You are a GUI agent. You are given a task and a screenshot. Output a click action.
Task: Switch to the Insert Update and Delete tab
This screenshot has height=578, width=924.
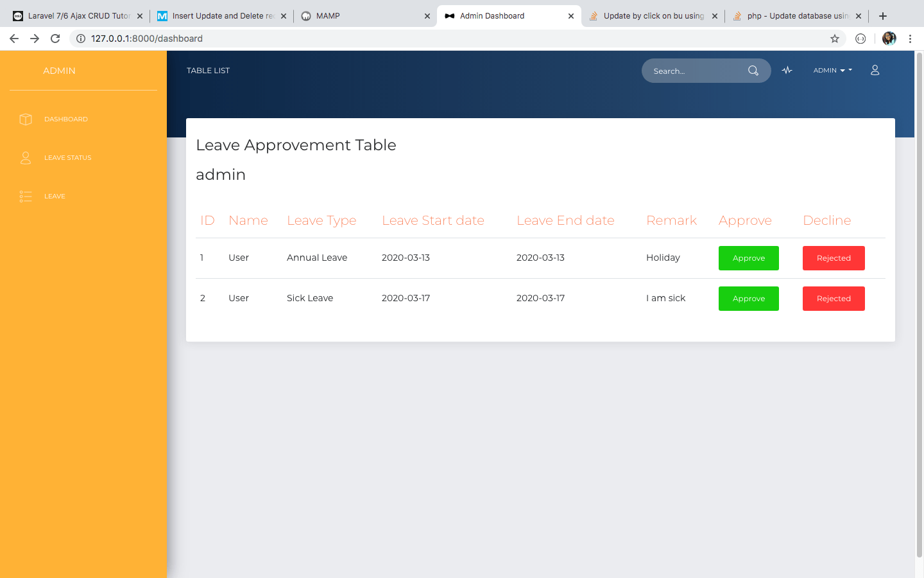pos(222,16)
